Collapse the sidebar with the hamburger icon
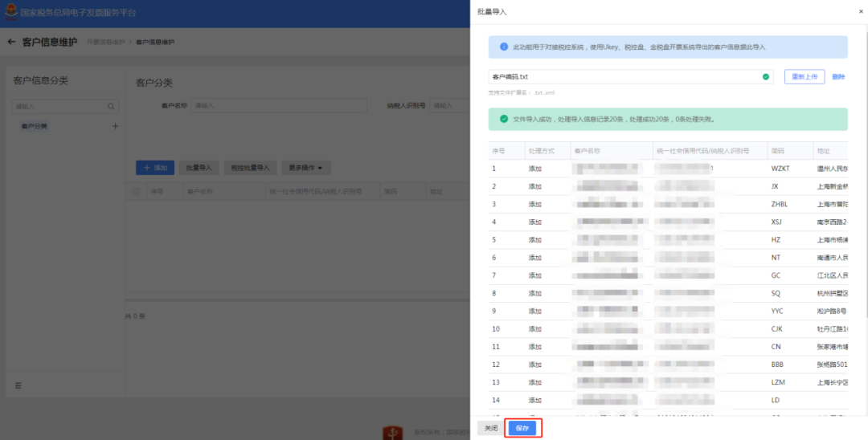 (18, 386)
